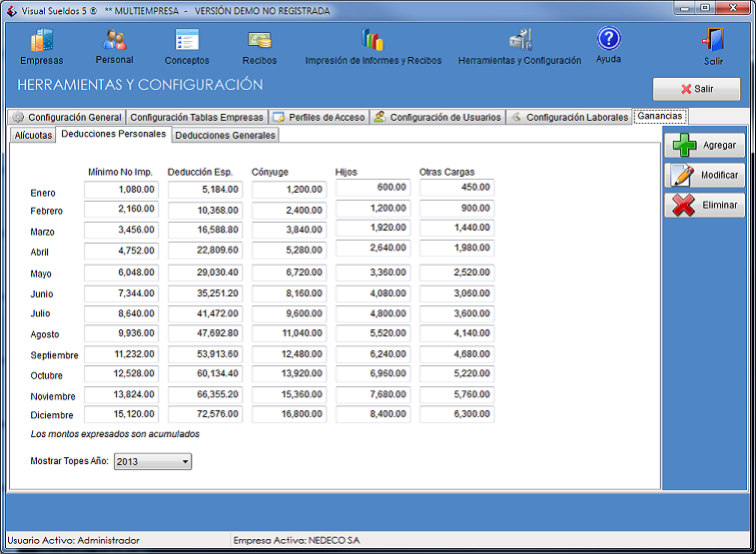756x554 pixels.
Task: Click Abril Mínimo No Imp. field 4,752.00
Action: click(121, 251)
